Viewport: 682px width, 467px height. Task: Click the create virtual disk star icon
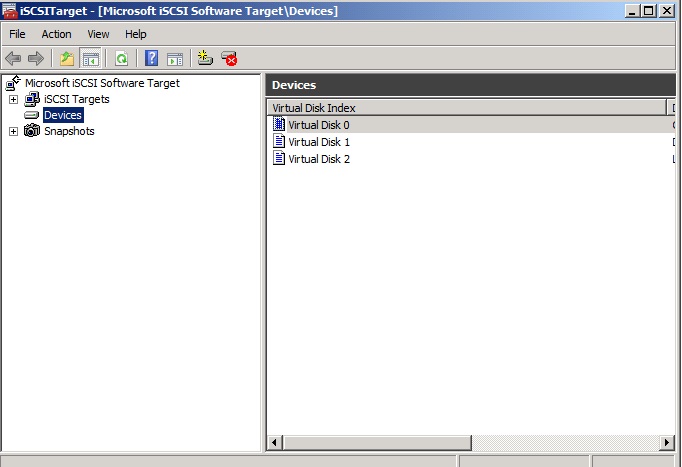click(x=205, y=58)
